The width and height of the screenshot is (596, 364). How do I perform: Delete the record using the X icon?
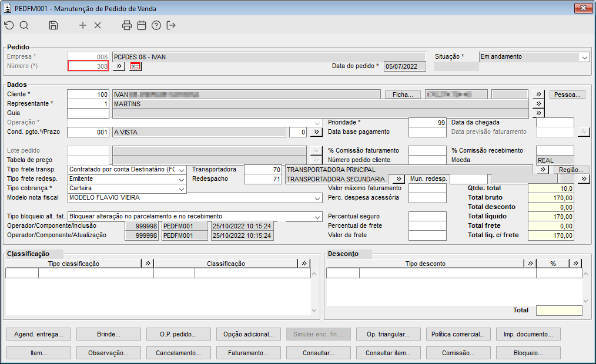(x=98, y=25)
